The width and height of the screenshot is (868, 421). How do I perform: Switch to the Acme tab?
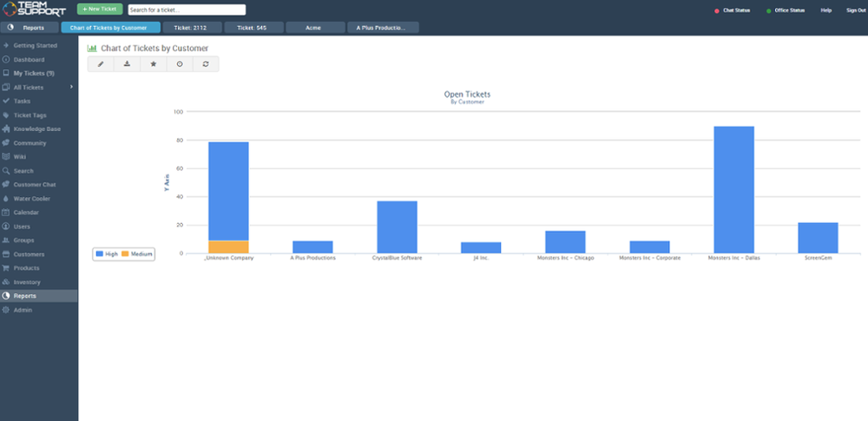click(x=316, y=28)
